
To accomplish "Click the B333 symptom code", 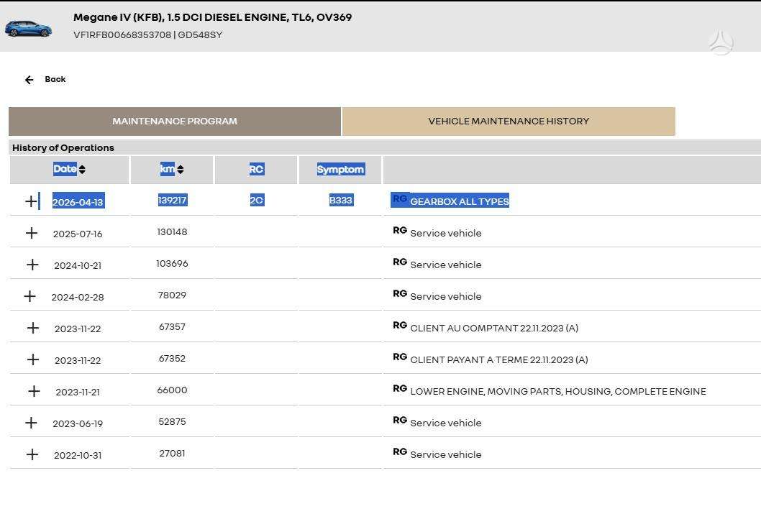I will pos(341,201).
